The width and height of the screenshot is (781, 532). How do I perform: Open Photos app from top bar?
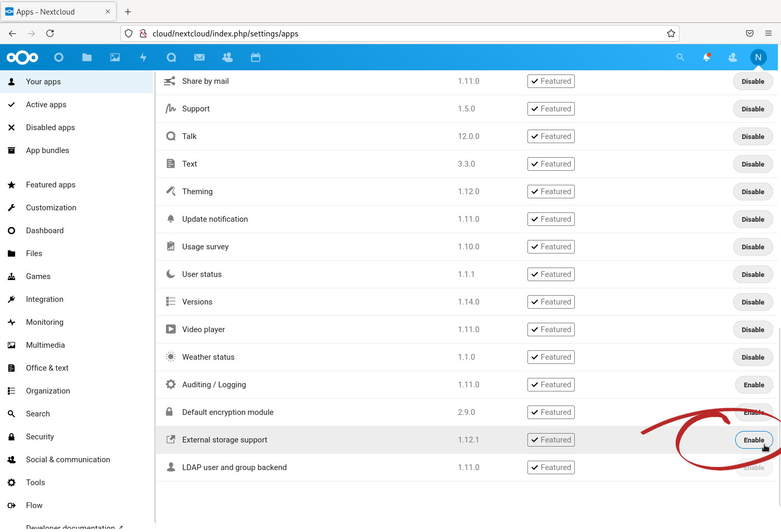coord(115,57)
